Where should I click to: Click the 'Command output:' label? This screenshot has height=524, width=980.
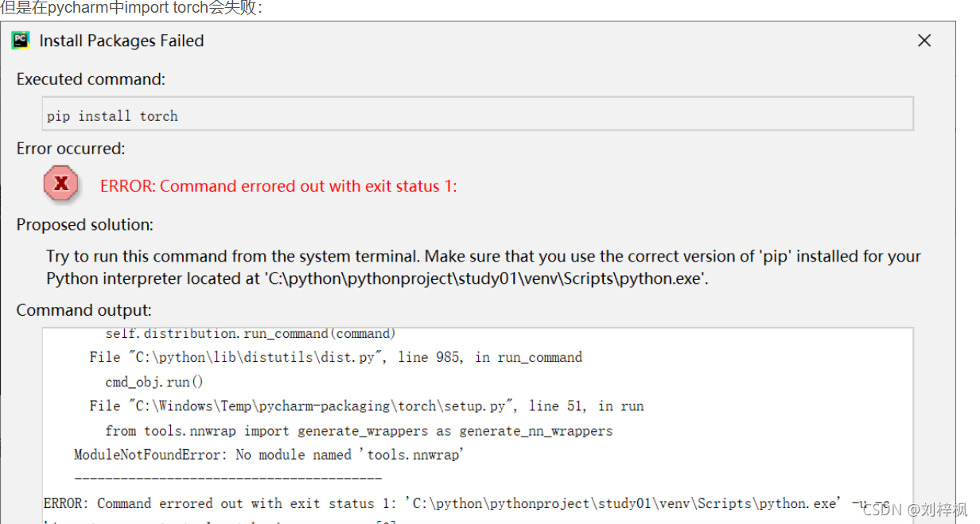click(x=84, y=310)
